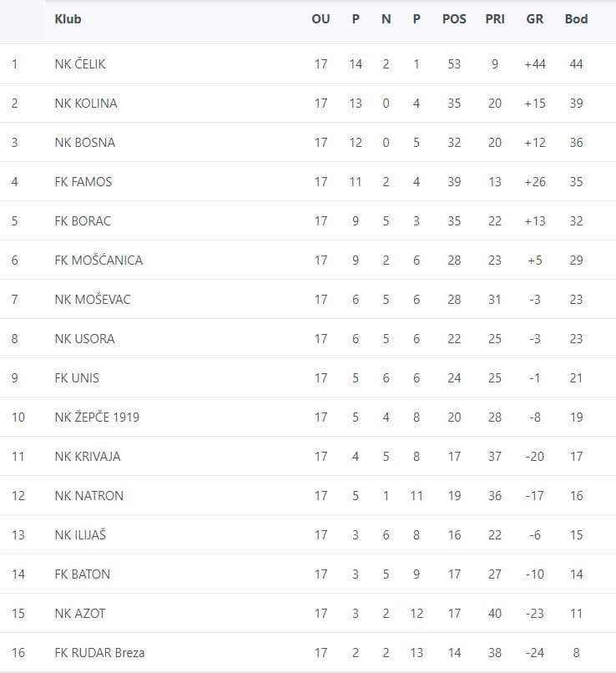Viewport: 616px width, 673px height.
Task: Select the Bod column header
Action: [576, 19]
